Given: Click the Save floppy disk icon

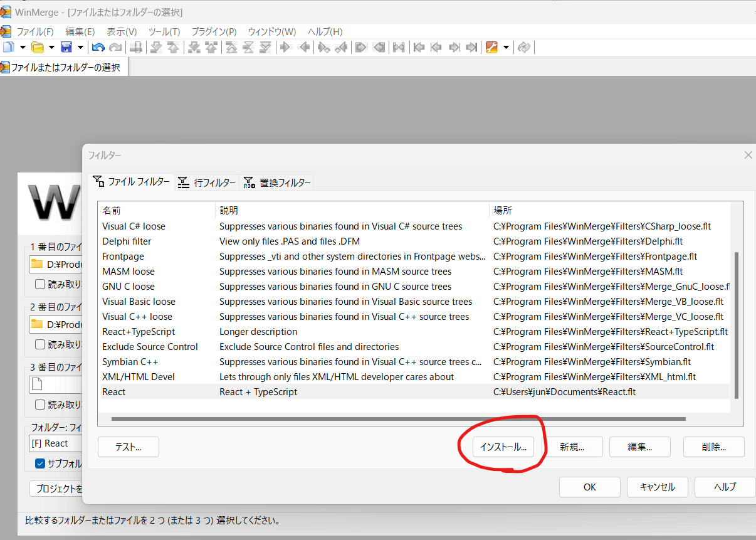Looking at the screenshot, I should pos(66,47).
